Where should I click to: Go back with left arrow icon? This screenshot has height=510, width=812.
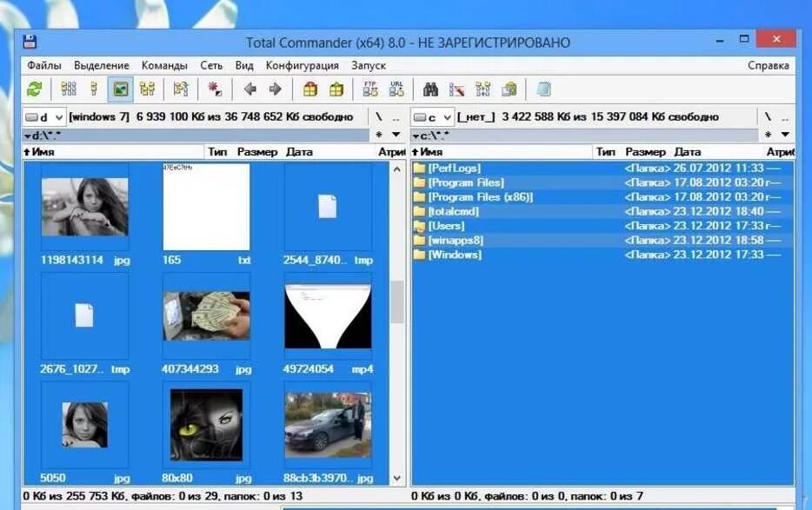coord(250,89)
